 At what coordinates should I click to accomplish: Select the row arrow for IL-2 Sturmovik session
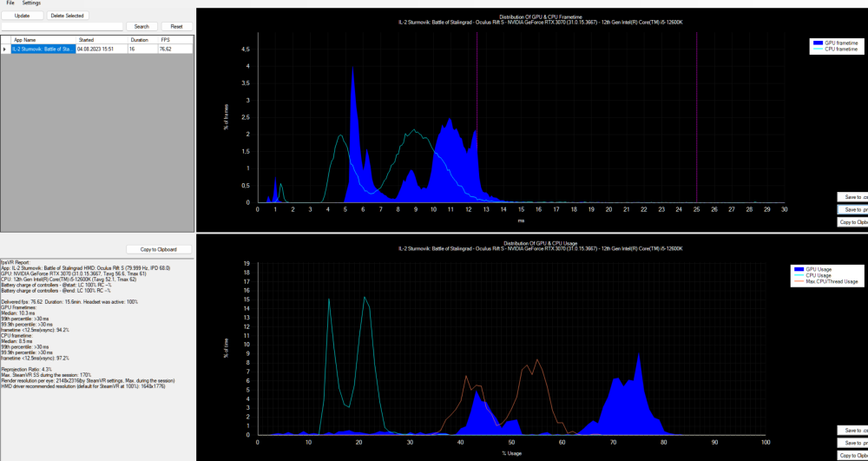tap(5, 49)
